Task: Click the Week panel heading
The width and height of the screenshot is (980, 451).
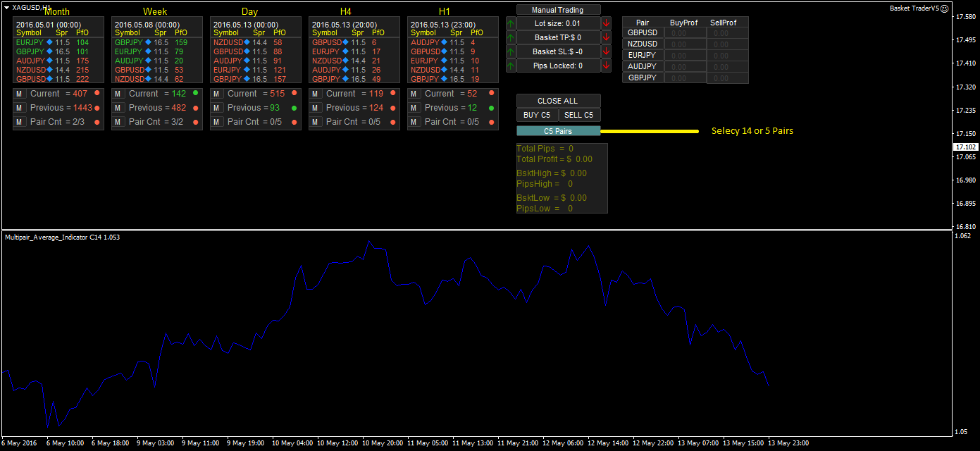Action: click(155, 11)
